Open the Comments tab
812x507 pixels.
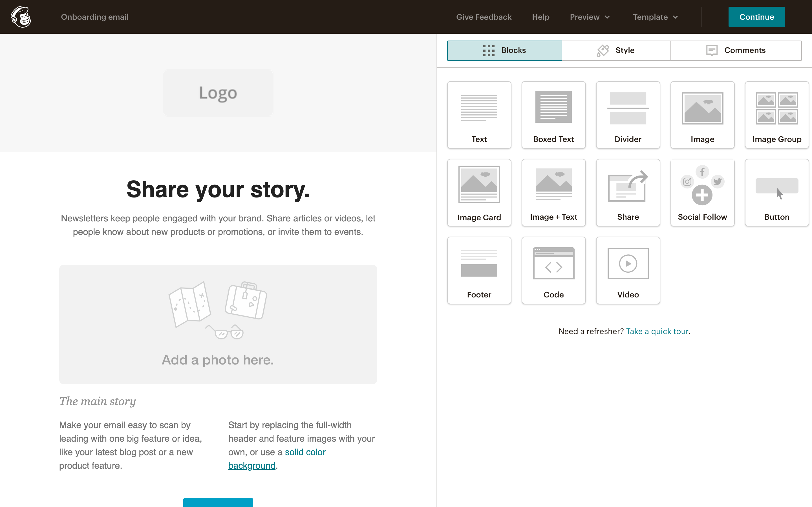[736, 50]
